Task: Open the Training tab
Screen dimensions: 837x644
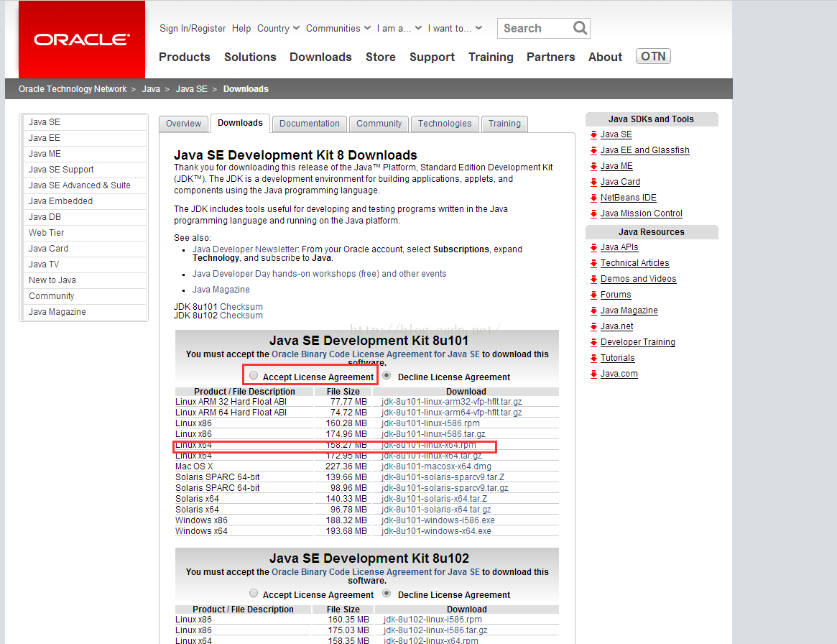Action: click(x=504, y=124)
